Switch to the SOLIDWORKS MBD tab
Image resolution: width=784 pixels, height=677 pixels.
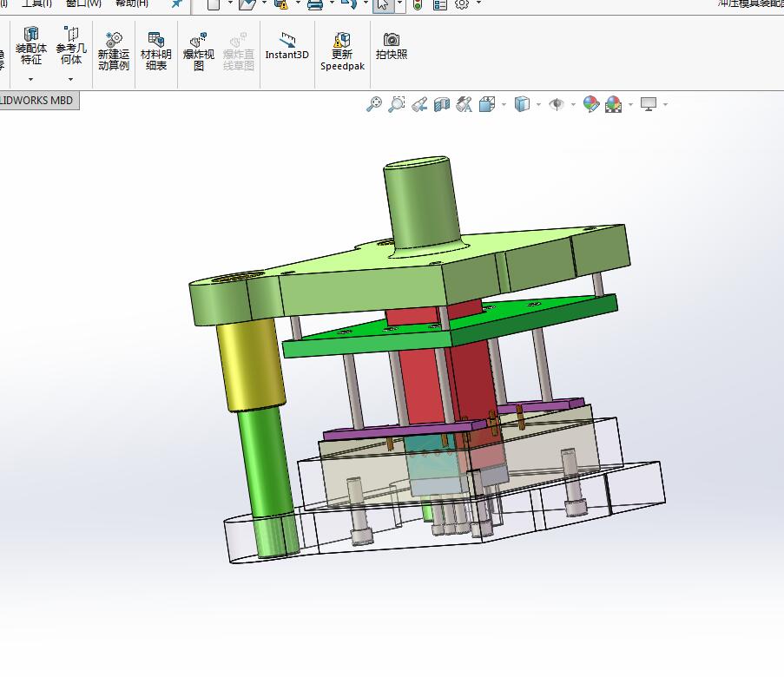[37, 101]
